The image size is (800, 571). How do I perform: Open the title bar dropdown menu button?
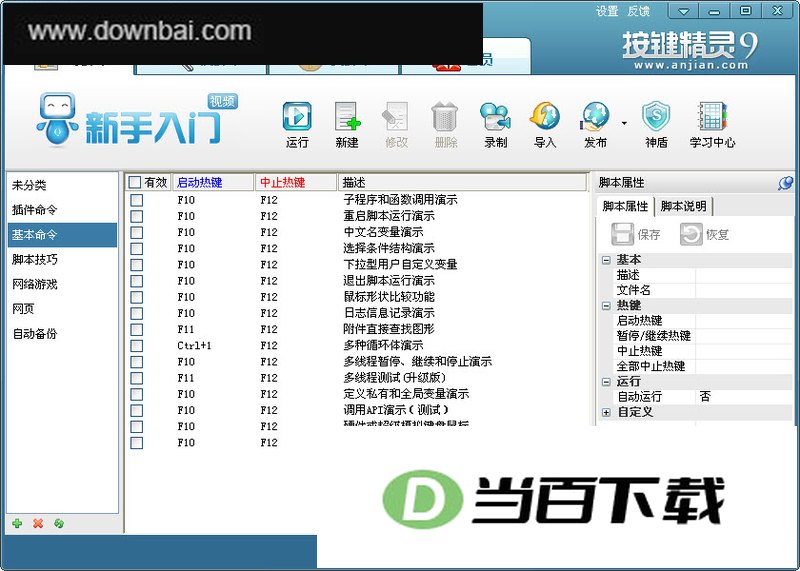(x=683, y=11)
